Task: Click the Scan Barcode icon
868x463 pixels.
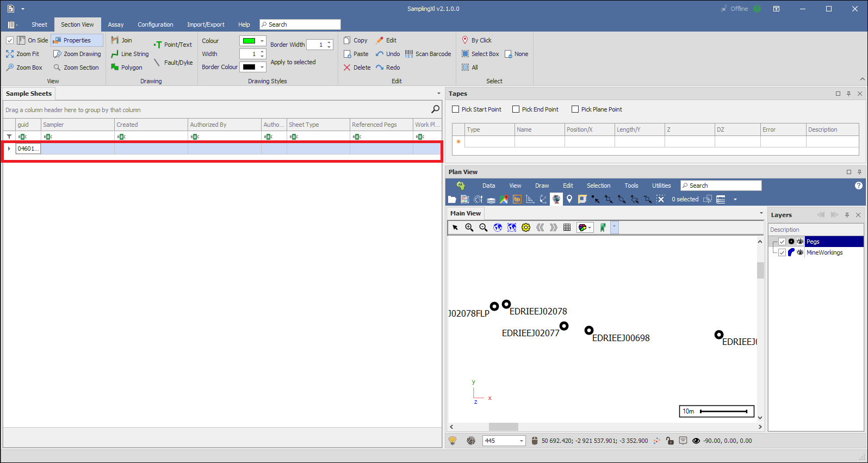Action: pyautogui.click(x=428, y=54)
